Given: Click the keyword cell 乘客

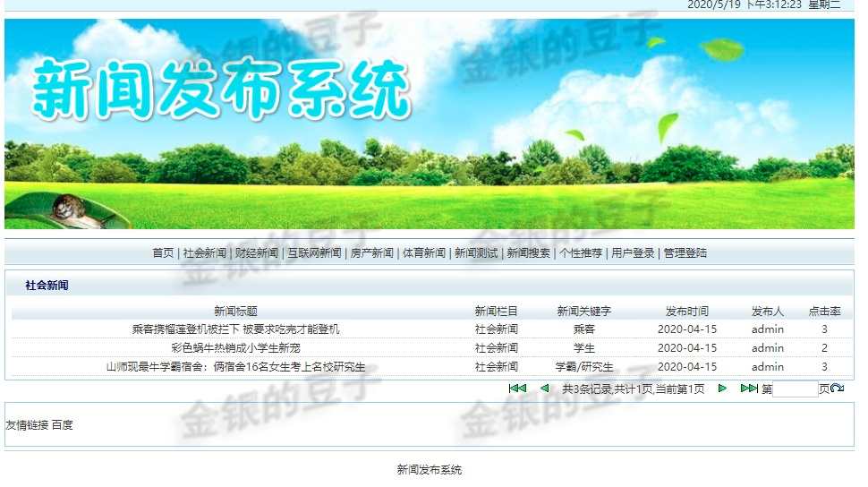Looking at the screenshot, I should click(x=584, y=329).
